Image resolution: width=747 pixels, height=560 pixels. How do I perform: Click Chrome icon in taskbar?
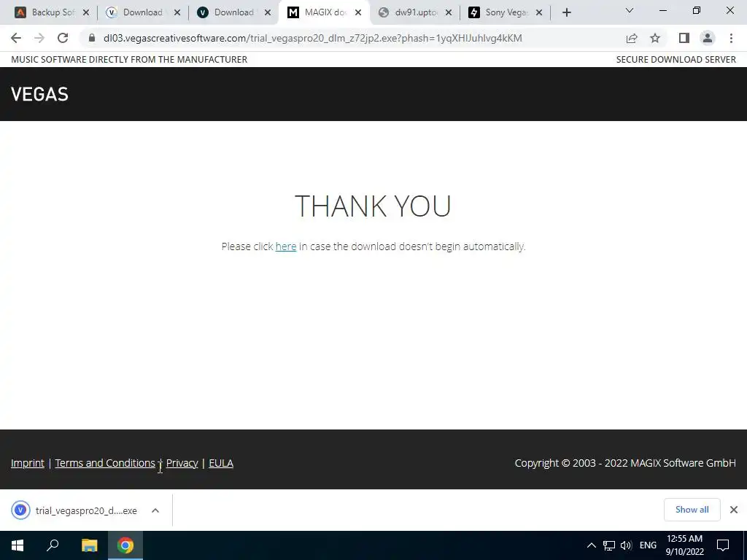point(125,545)
